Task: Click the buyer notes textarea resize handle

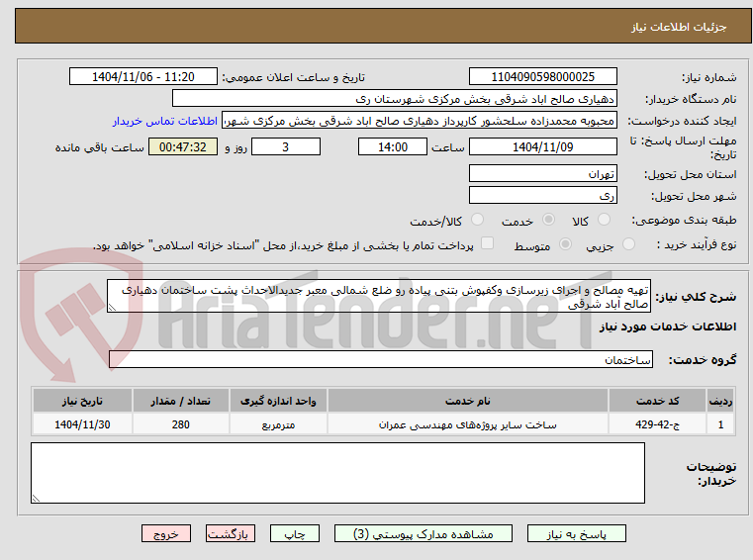Action: point(36,499)
